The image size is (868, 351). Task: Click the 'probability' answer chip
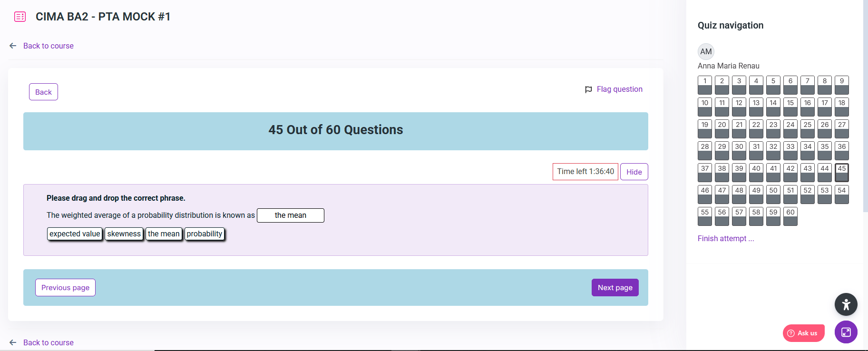[x=205, y=234]
